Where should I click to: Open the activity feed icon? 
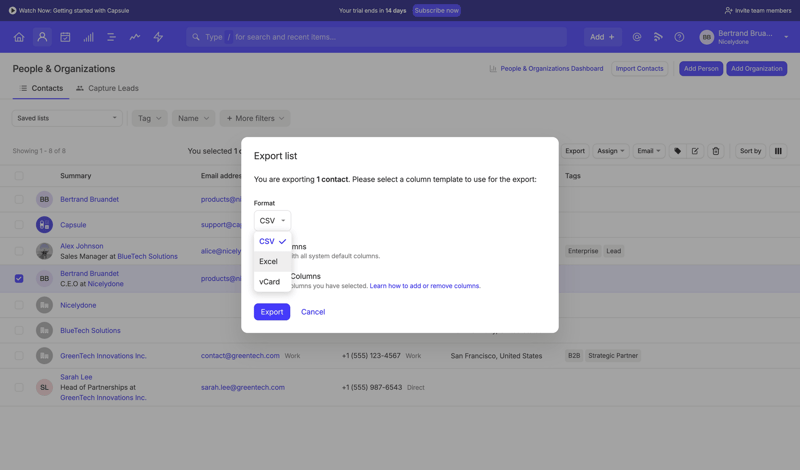click(658, 37)
